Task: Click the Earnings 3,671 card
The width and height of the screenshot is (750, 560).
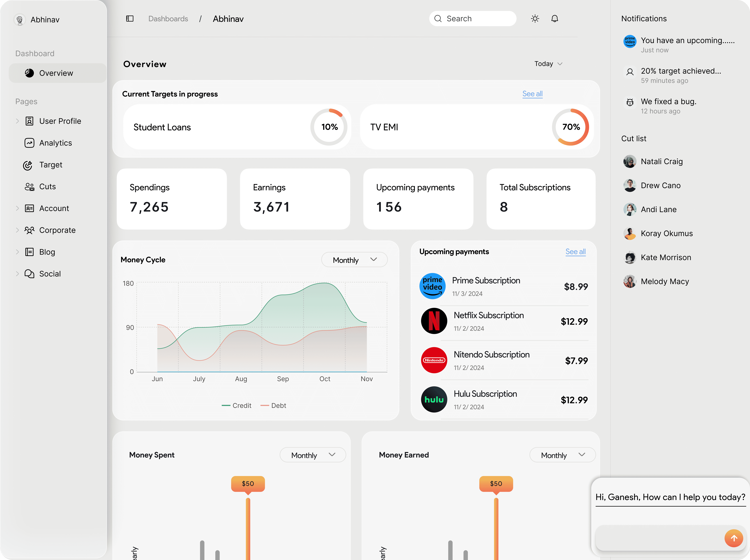Action: tap(295, 199)
